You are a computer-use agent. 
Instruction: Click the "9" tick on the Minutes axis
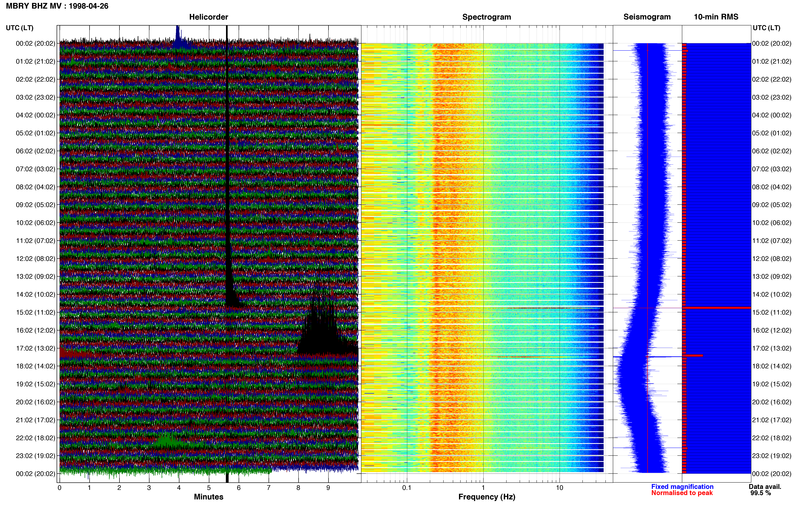coord(328,488)
